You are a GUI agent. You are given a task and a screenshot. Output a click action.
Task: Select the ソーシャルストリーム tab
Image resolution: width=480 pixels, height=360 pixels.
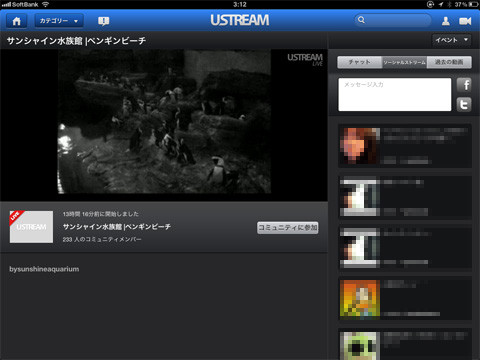404,62
